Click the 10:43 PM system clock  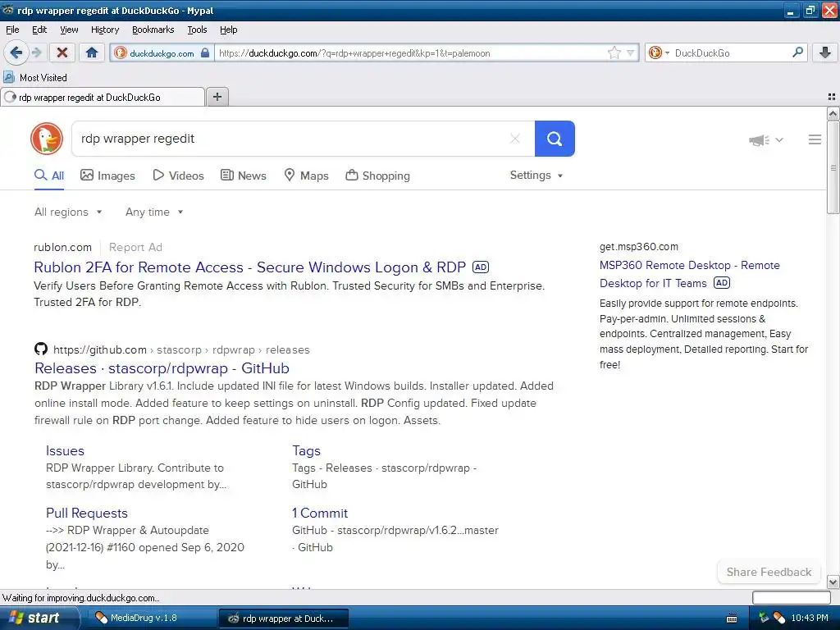[x=810, y=618]
